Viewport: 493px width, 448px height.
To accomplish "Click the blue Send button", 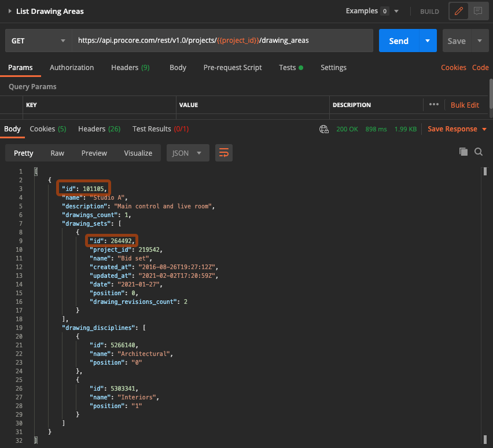I will click(x=399, y=41).
